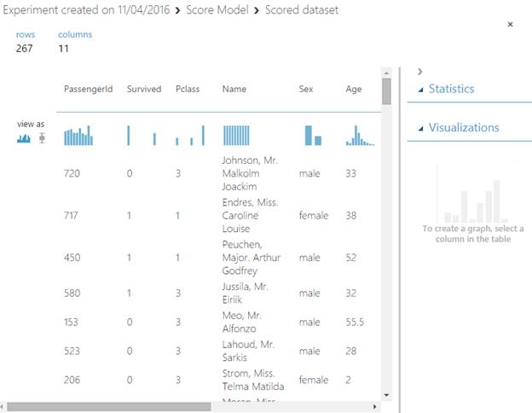532x413 pixels.
Task: Click age value 33
Action: tap(350, 173)
